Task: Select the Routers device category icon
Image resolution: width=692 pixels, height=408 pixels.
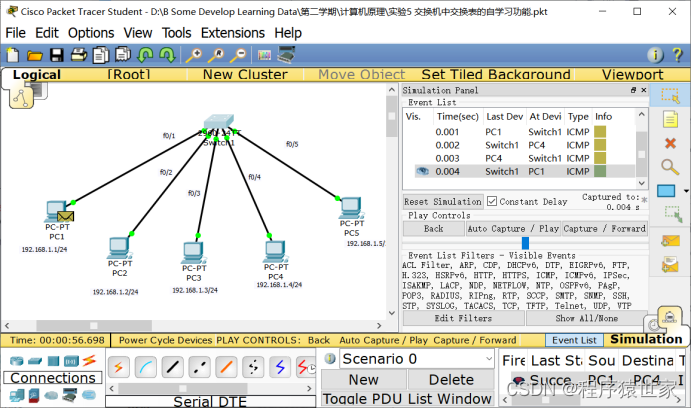Action: point(17,361)
